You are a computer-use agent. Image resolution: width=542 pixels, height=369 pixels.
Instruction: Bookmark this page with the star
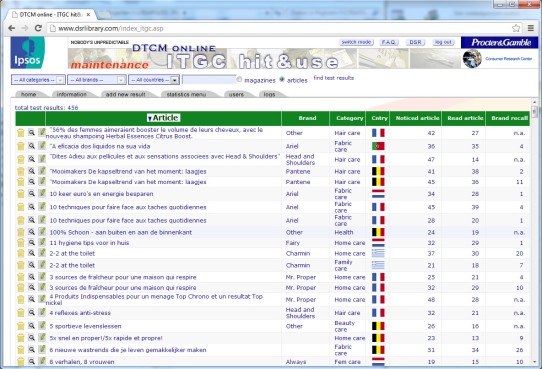pyautogui.click(x=516, y=28)
